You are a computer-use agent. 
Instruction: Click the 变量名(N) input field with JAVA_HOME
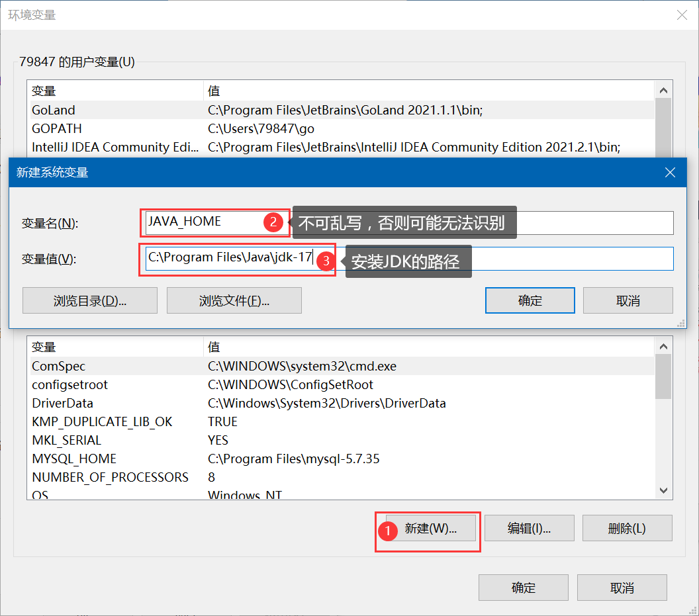click(409, 222)
